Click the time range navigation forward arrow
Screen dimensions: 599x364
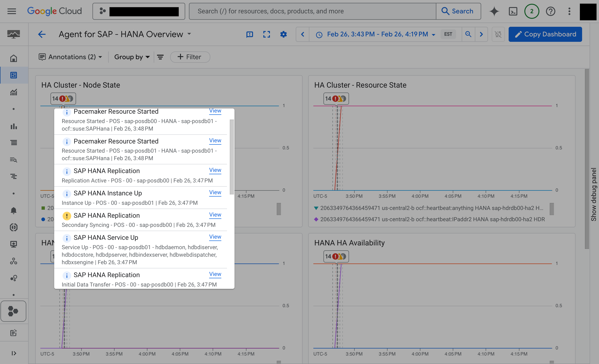tap(481, 34)
